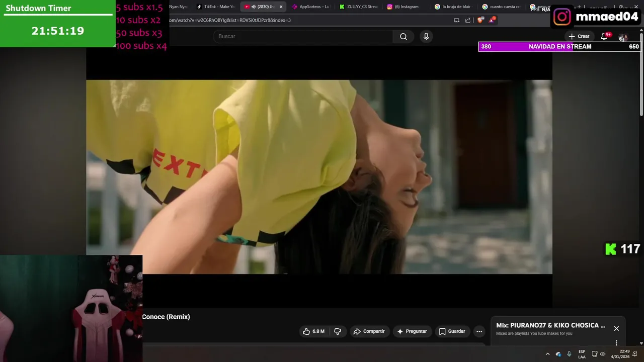Activate voice search microphone icon
644x362 pixels.
click(x=426, y=36)
